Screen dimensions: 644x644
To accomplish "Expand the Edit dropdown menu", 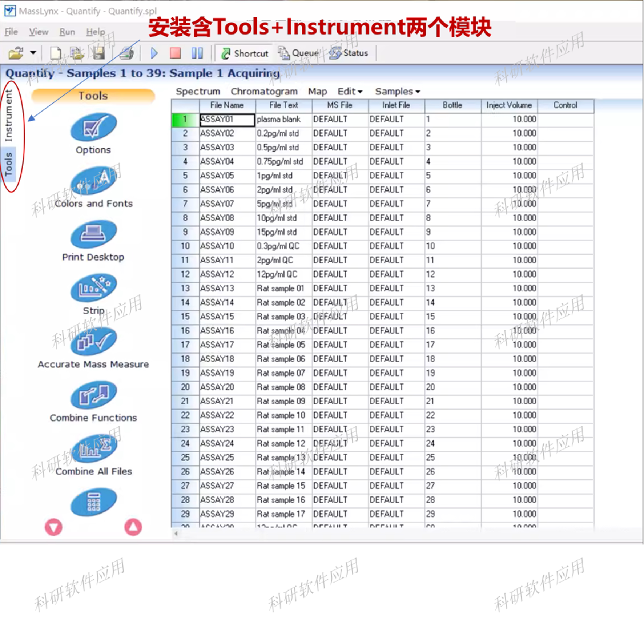I will pos(350,92).
